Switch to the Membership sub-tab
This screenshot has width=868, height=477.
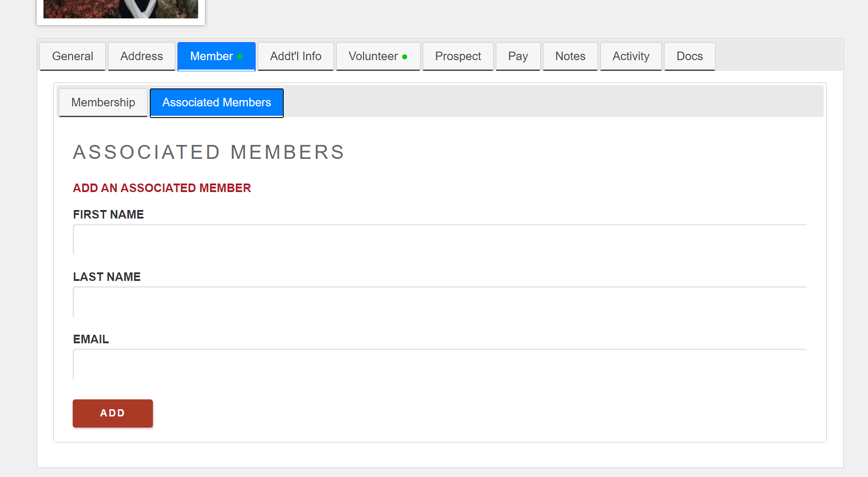coord(103,103)
